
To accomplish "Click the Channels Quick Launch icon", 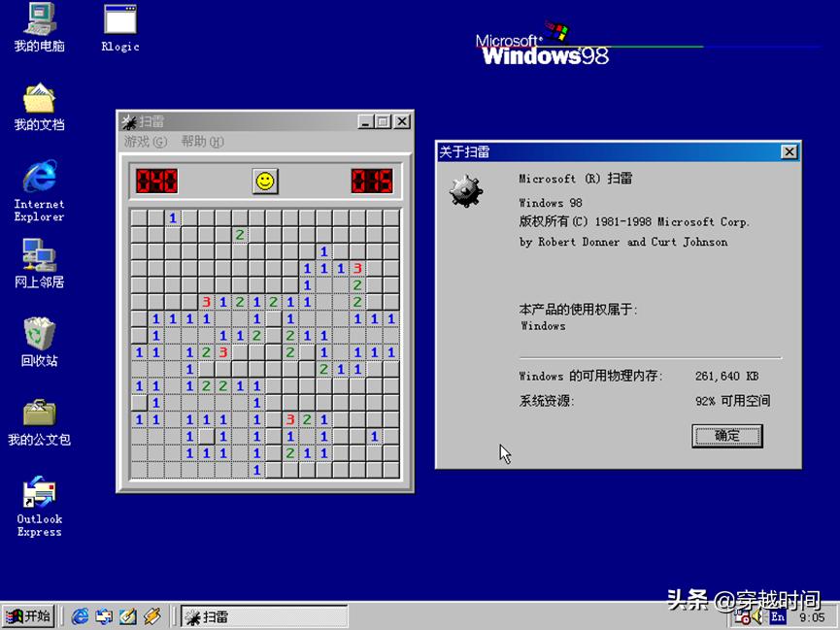I will [x=151, y=615].
